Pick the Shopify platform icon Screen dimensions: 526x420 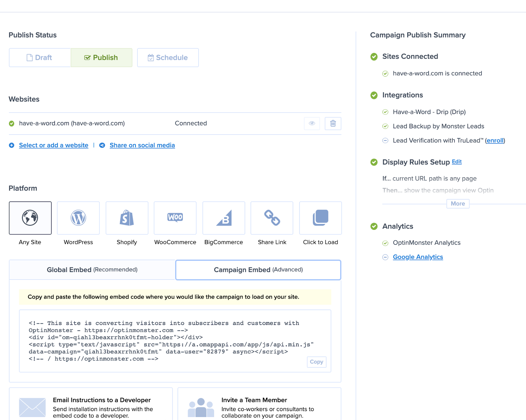127,218
